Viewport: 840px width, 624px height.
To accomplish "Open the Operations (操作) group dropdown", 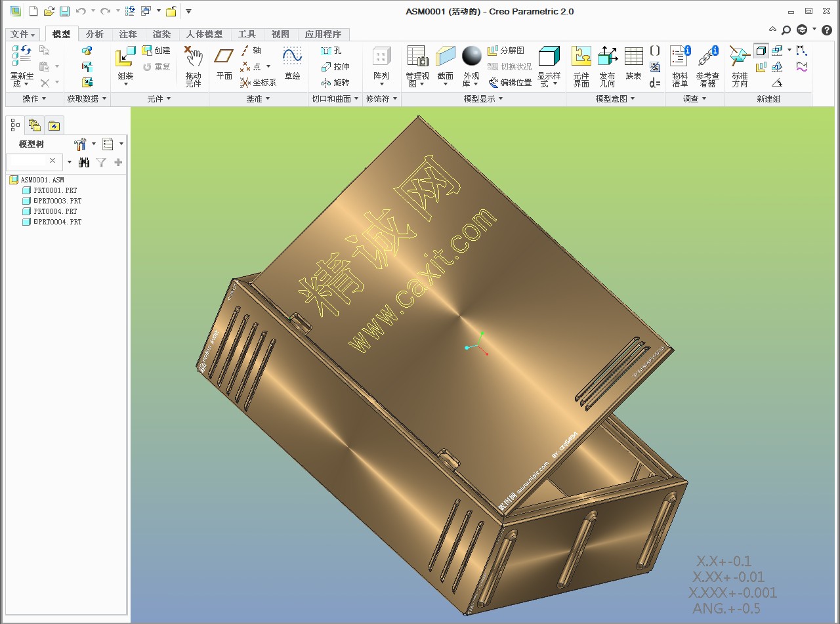I will [34, 99].
